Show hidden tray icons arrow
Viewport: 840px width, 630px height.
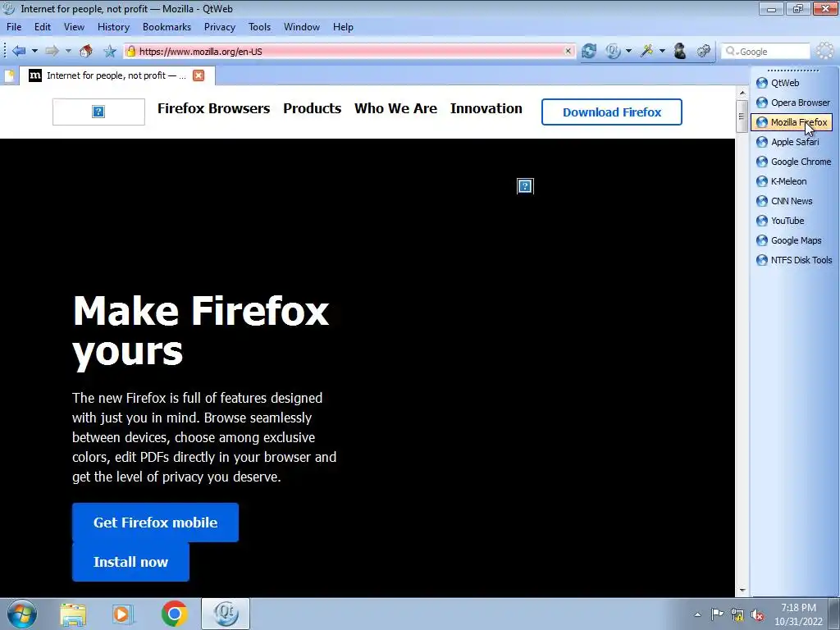tap(697, 614)
